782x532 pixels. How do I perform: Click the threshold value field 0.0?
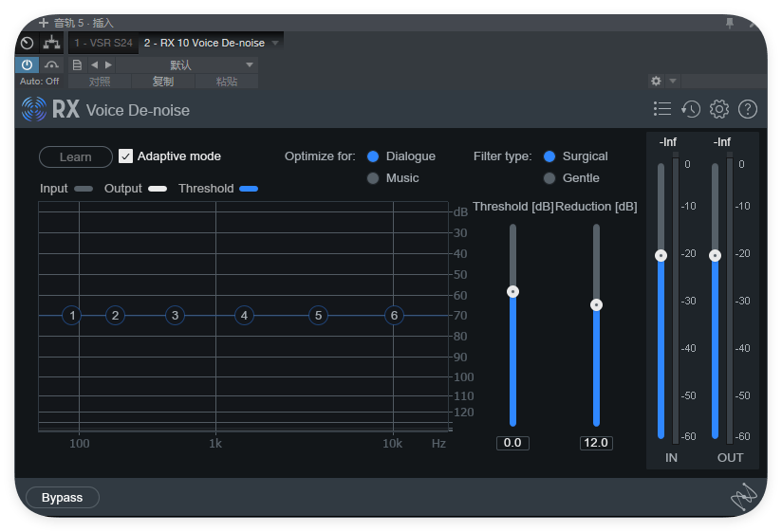pos(512,443)
